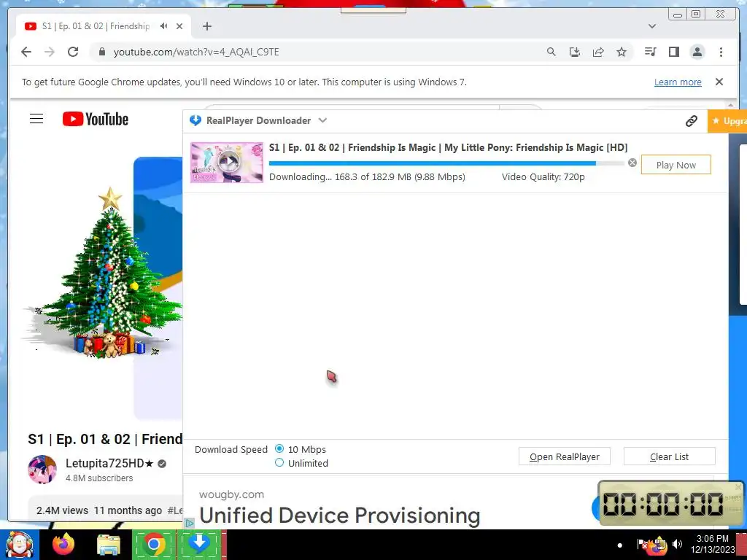Viewport: 747px width, 560px height.
Task: Click the Upgrade star button
Action: pyautogui.click(x=727, y=121)
